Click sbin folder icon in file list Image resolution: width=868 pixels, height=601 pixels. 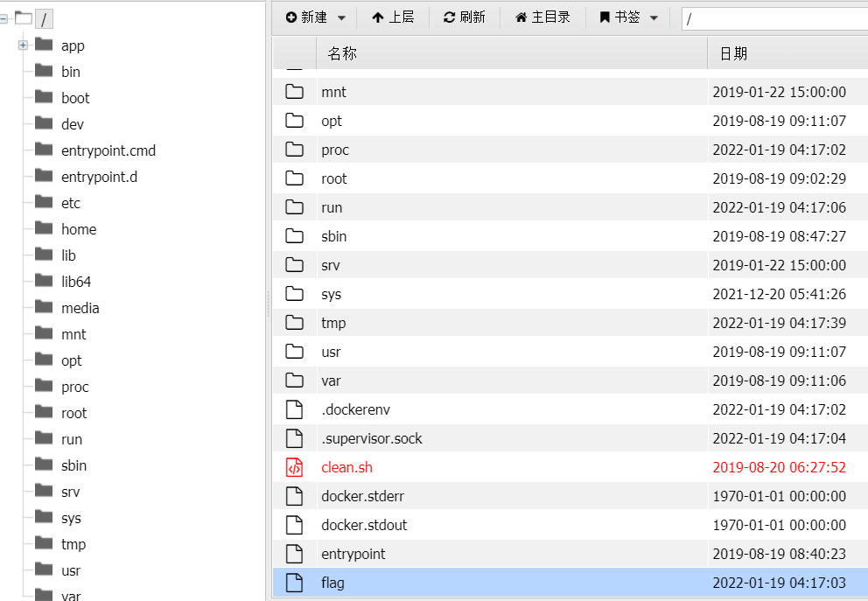coord(295,235)
